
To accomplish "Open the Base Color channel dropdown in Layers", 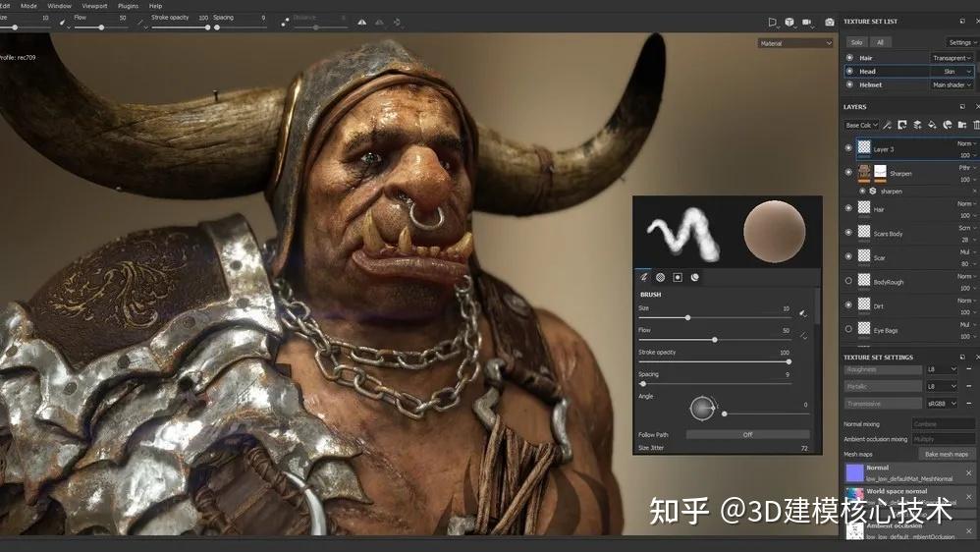I will point(861,125).
